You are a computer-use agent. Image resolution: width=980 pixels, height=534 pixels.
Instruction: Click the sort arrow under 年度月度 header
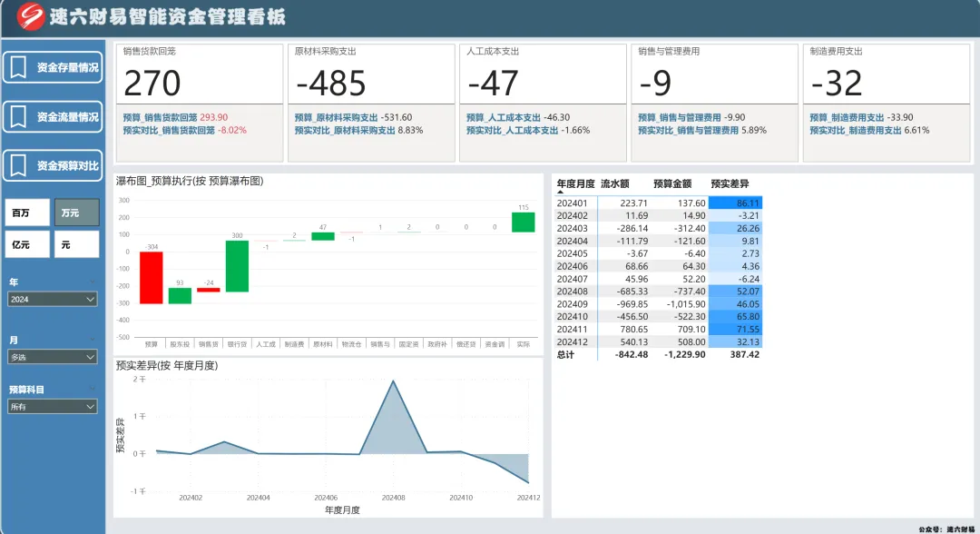click(x=560, y=193)
